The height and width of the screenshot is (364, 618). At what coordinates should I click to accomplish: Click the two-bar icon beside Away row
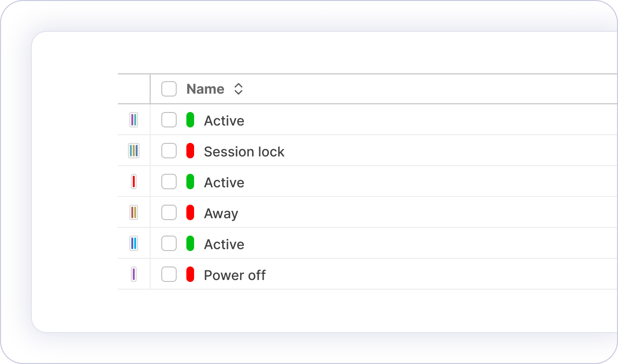(x=134, y=212)
